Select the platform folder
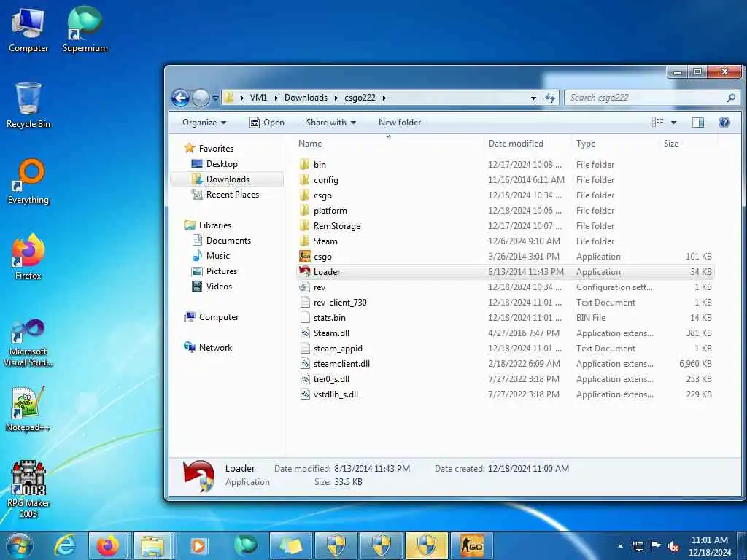This screenshot has height=560, width=747. coord(330,211)
